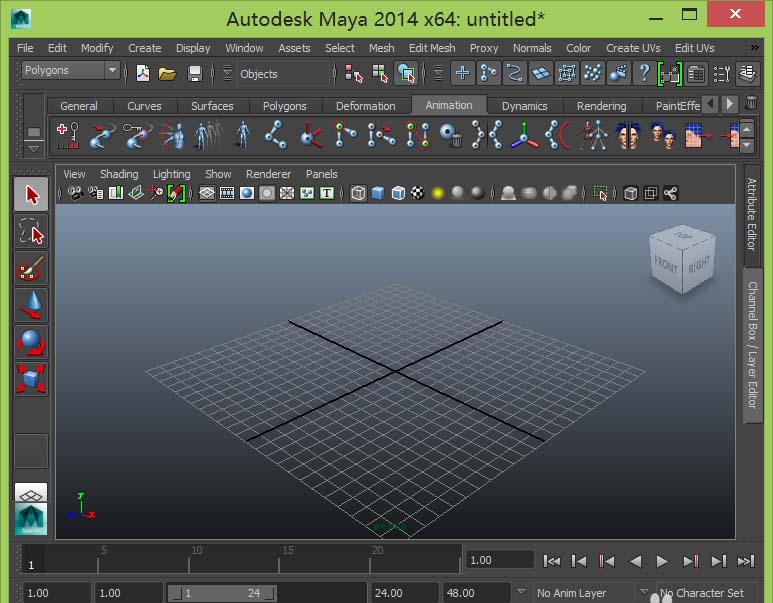Click the Maya logo at lower left
The image size is (773, 603).
tap(31, 519)
